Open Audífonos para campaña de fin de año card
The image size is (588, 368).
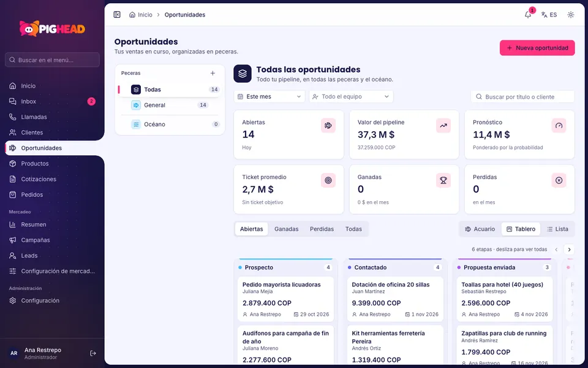tap(286, 346)
